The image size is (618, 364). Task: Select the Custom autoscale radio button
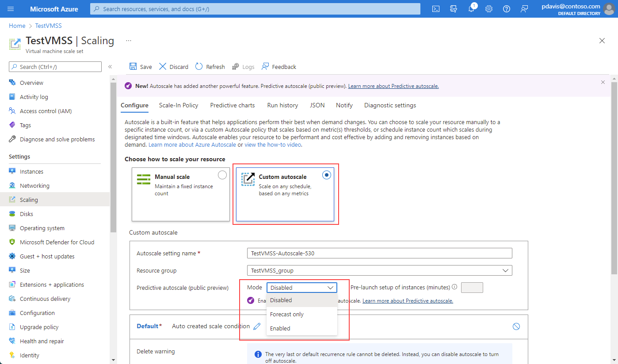click(x=327, y=175)
